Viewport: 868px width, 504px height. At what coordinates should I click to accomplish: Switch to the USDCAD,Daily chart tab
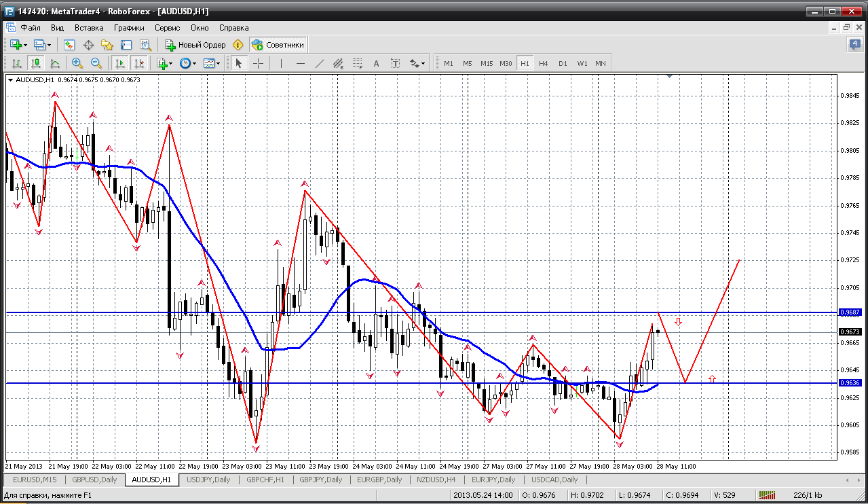tap(554, 480)
